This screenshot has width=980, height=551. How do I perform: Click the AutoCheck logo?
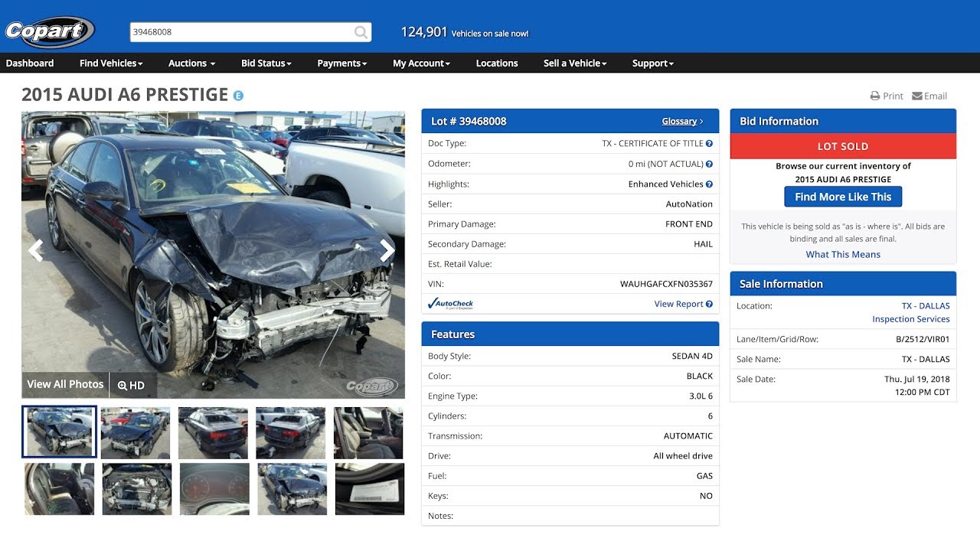tap(451, 304)
